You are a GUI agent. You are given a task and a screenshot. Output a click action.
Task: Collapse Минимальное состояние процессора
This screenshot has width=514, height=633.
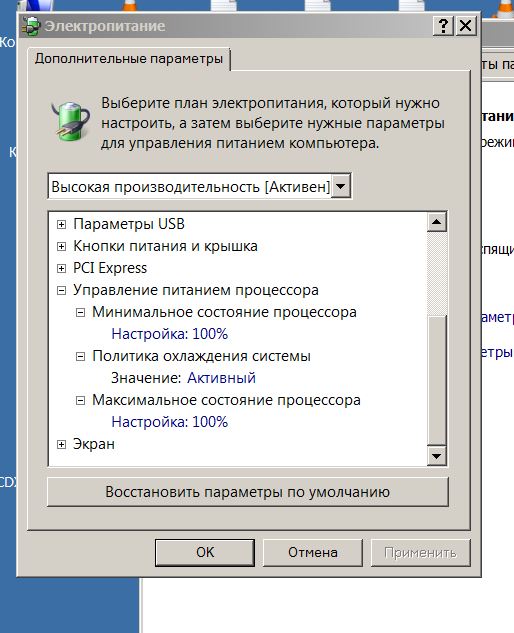point(80,312)
